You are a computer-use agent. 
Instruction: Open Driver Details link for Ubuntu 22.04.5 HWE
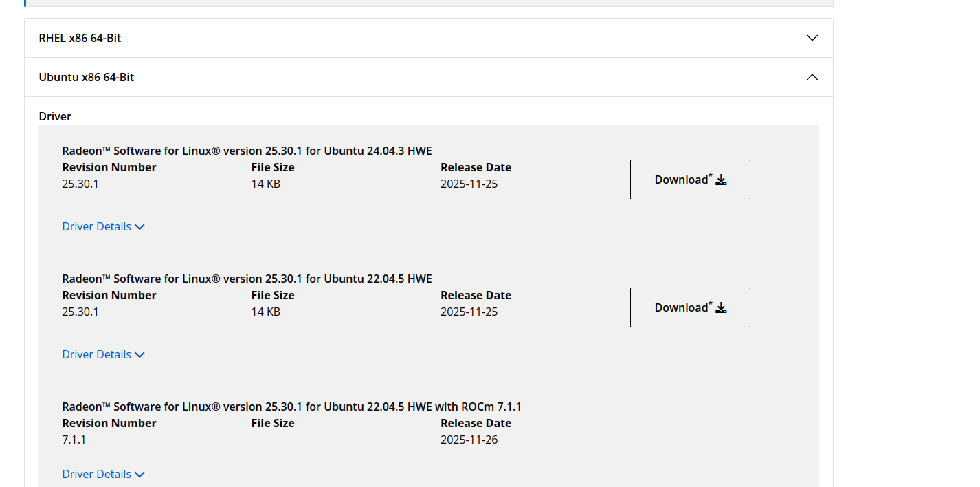[x=96, y=354]
